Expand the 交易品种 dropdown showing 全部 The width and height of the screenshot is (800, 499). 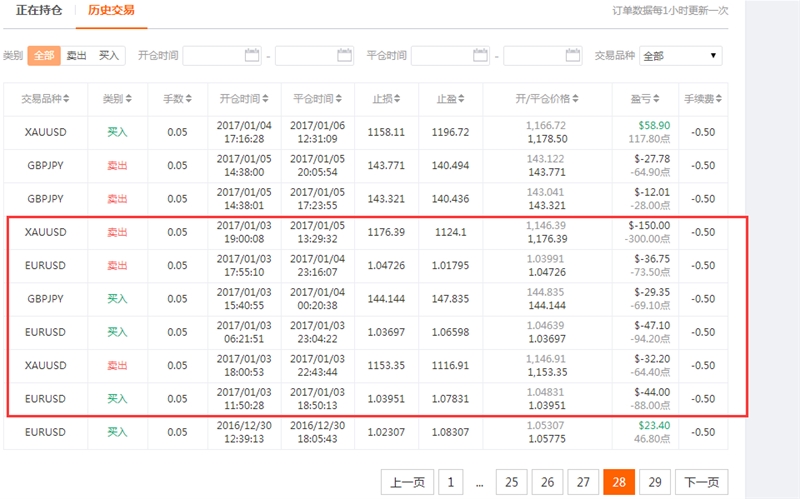pyautogui.click(x=681, y=56)
